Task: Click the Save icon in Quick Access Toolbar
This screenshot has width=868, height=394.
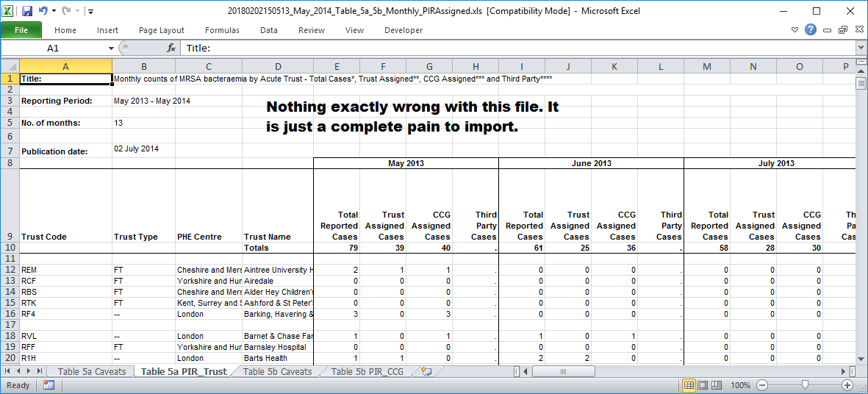Action: (27, 10)
